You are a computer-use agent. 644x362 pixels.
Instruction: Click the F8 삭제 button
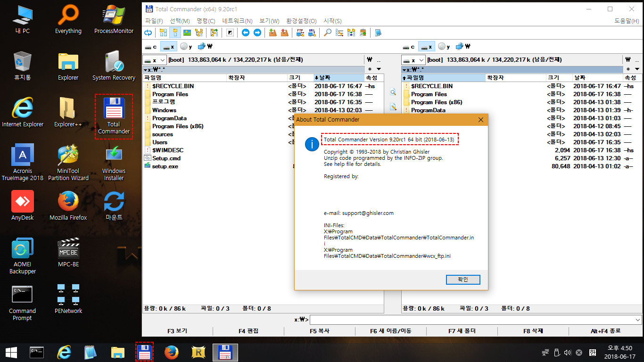pyautogui.click(x=533, y=331)
